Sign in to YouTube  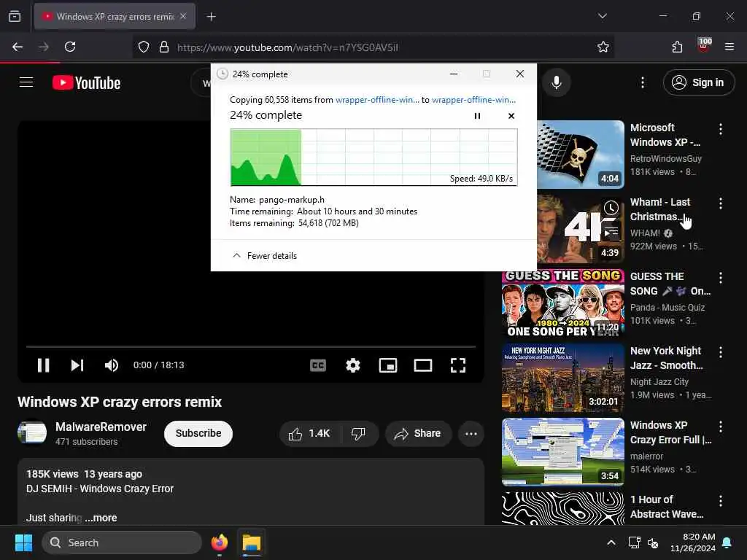point(698,82)
